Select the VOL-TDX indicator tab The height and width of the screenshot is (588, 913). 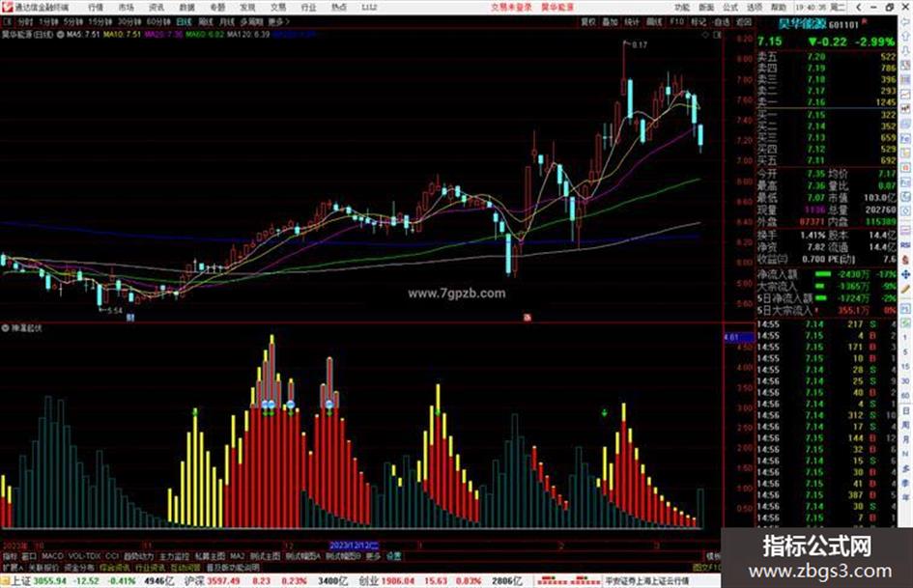(84, 556)
